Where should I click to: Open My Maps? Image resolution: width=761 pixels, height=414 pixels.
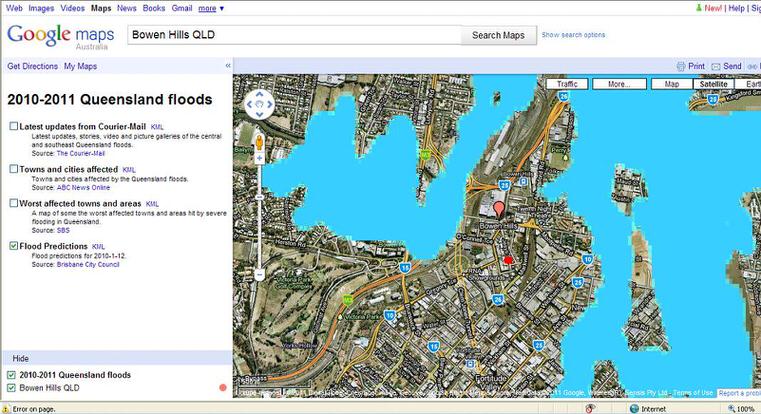80,66
